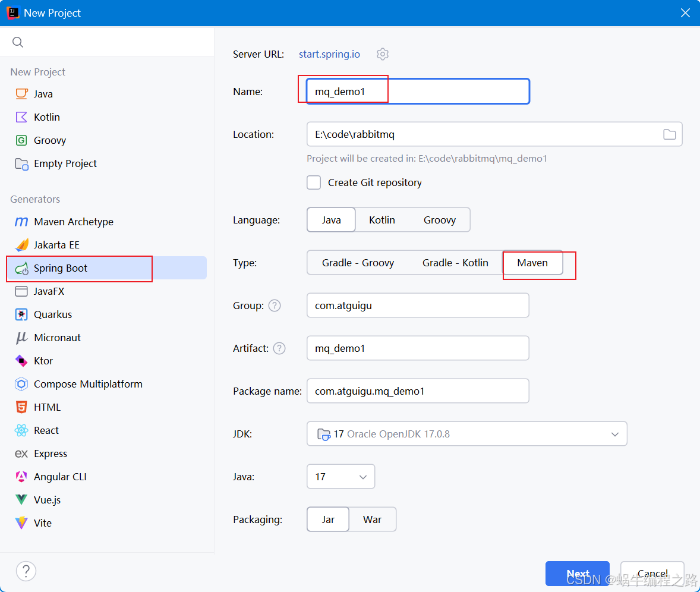700x592 pixels.
Task: Show help for the Group field
Action: [x=275, y=306]
